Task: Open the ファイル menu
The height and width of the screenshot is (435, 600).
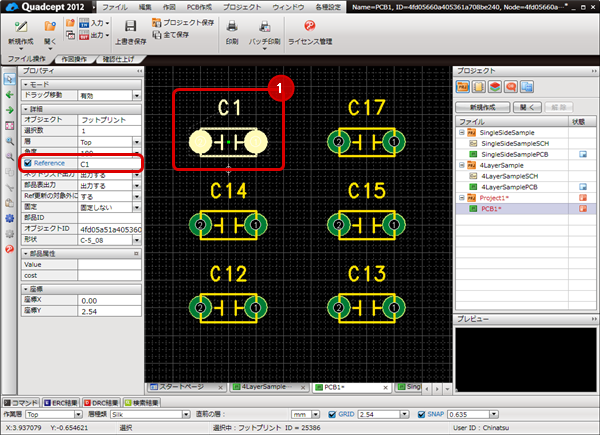Action: (x=115, y=7)
